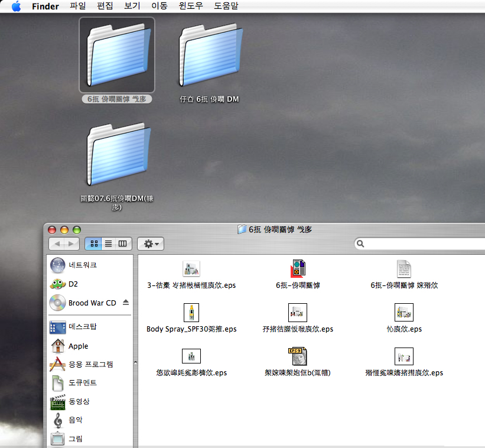Image resolution: width=485 pixels, height=448 pixels.
Task: Select the movies clapperboard icon in sidebar
Action: (58, 402)
